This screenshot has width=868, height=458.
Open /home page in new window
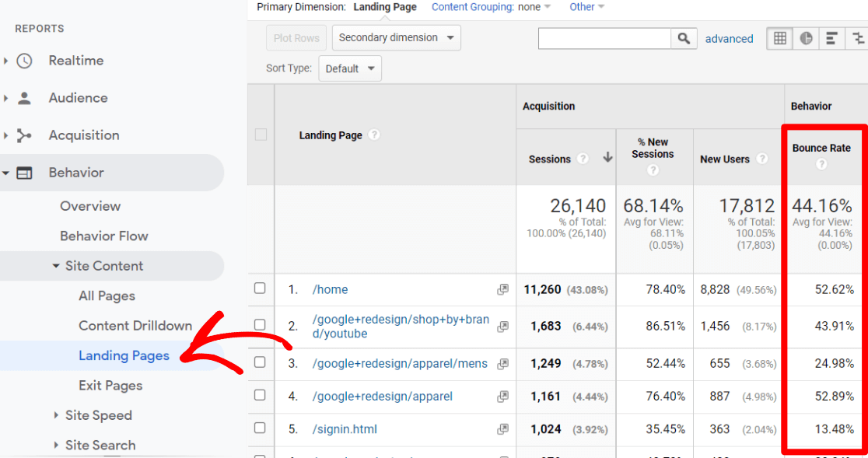coord(502,289)
